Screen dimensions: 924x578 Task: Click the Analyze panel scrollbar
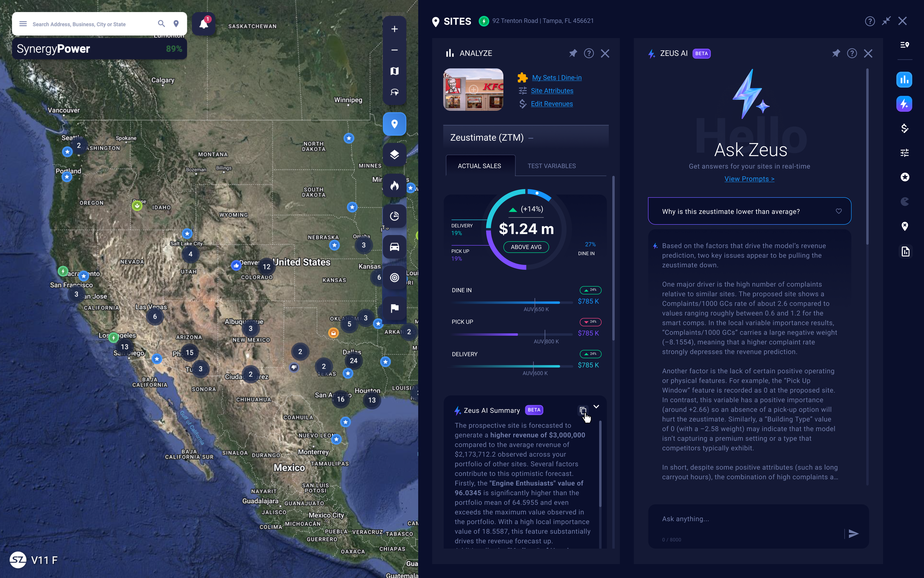click(x=613, y=258)
